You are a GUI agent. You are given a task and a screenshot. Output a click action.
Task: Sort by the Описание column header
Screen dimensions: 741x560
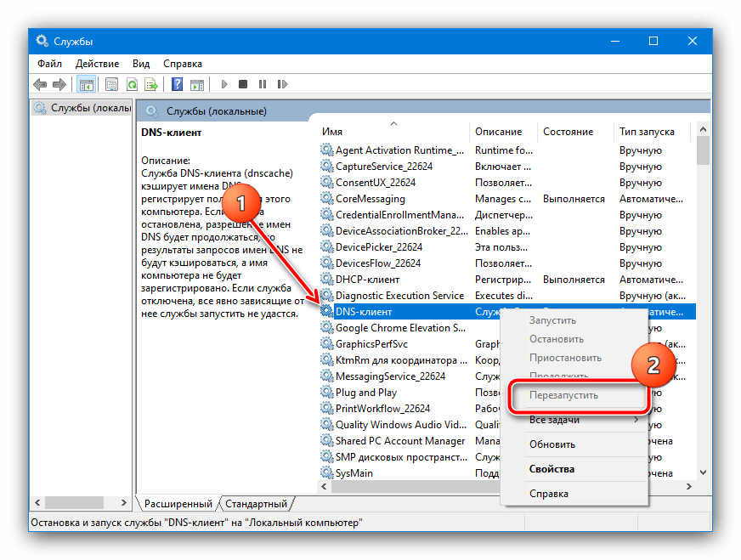[x=503, y=132]
